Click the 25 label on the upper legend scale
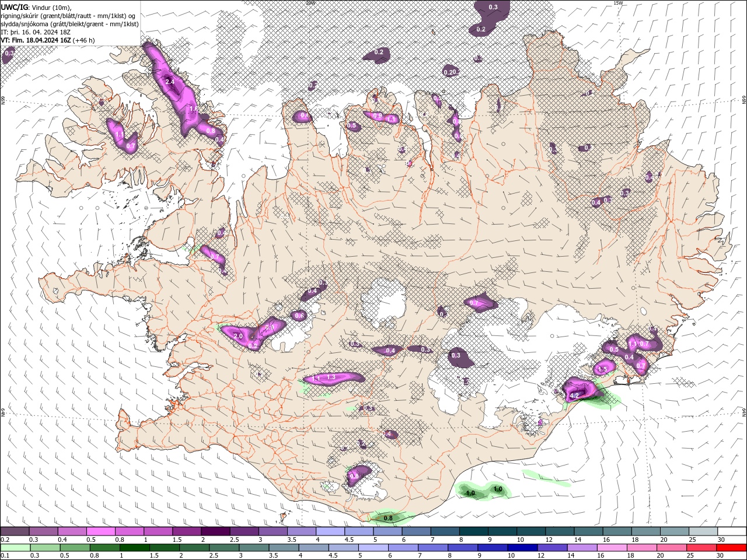Viewport: 747px width, 560px height. tap(692, 540)
